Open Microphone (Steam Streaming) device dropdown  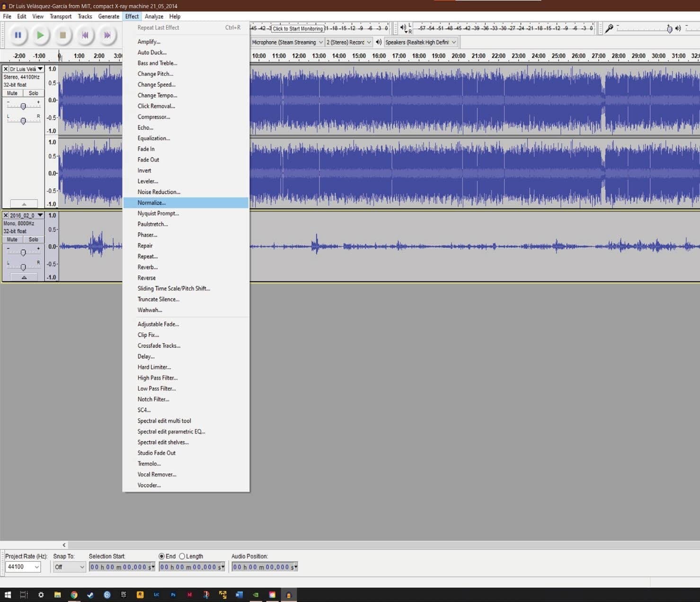coord(287,42)
